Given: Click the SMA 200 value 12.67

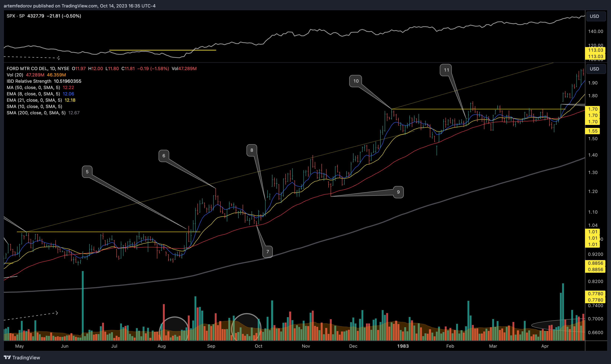Looking at the screenshot, I should (x=74, y=113).
